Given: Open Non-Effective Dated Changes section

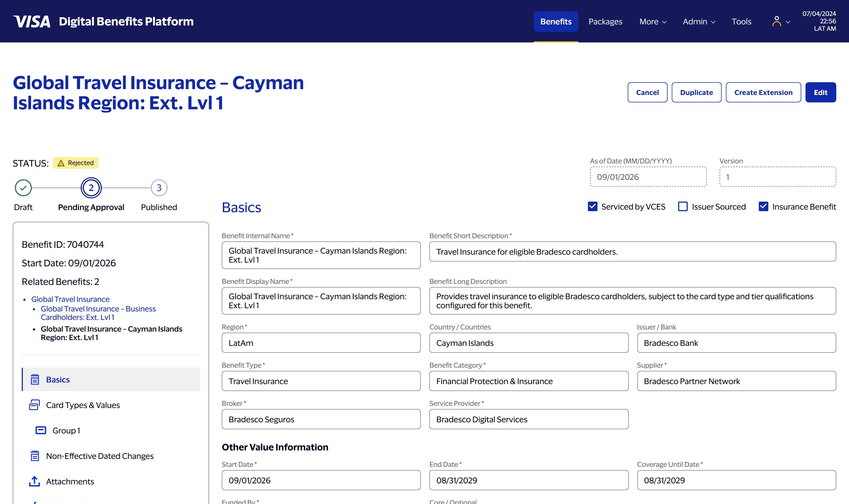Looking at the screenshot, I should [111, 456].
